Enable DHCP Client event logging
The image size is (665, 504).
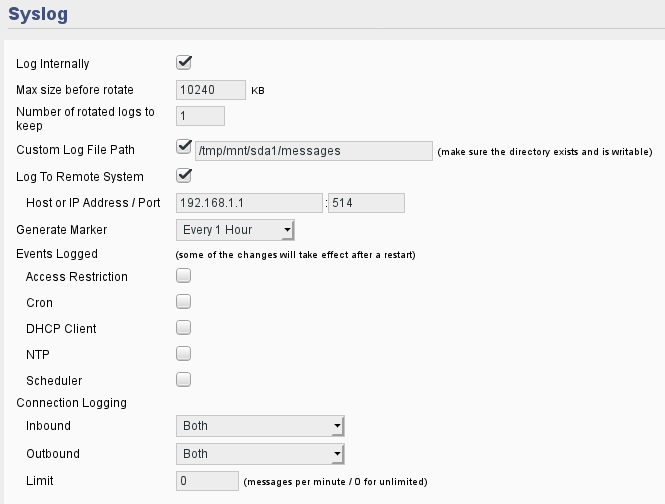(184, 328)
